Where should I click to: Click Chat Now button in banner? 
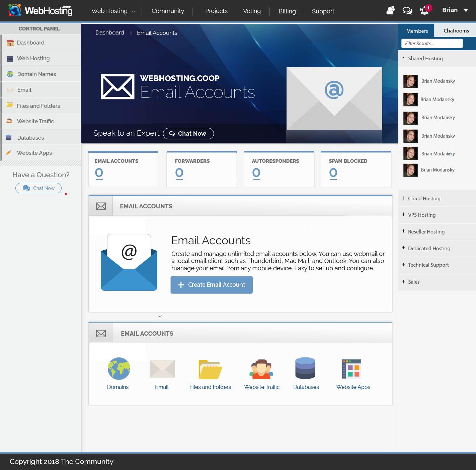188,133
